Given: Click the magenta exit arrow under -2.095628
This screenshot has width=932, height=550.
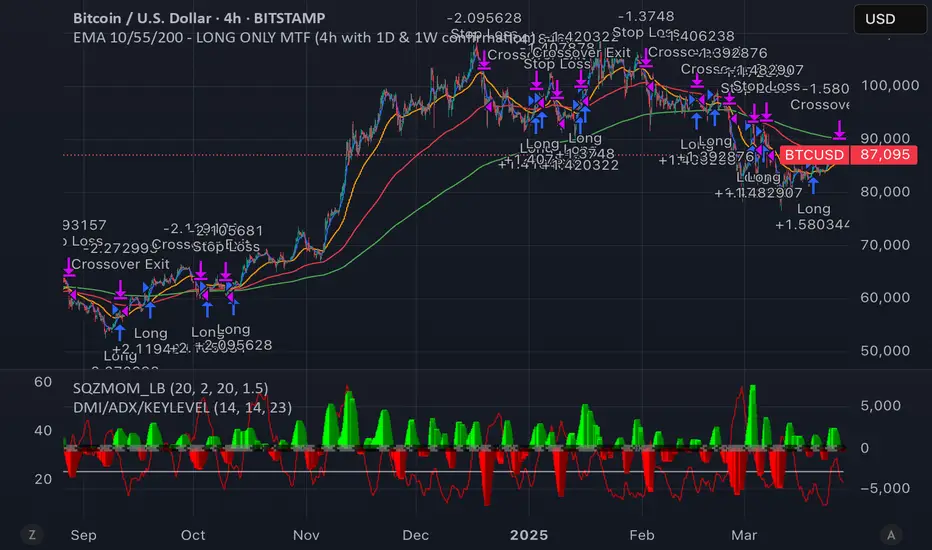Looking at the screenshot, I should click(x=484, y=59).
